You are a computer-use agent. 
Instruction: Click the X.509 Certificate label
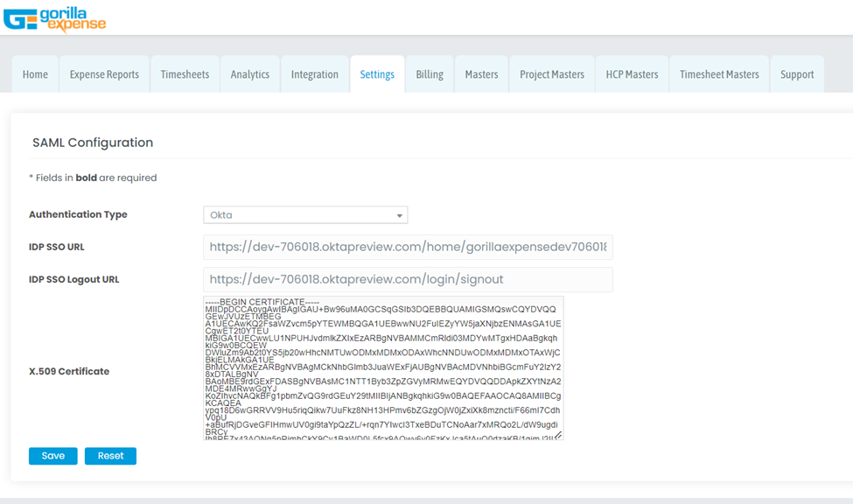pyautogui.click(x=69, y=371)
